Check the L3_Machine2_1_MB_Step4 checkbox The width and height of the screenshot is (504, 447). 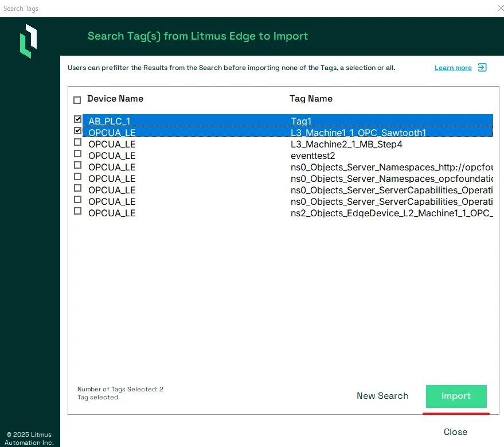click(x=77, y=142)
